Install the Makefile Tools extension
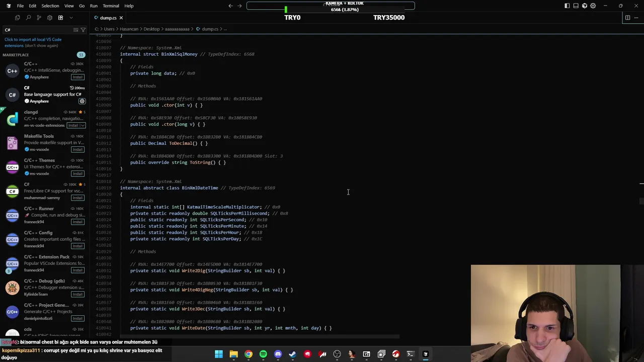This screenshot has height=362, width=644. click(x=77, y=149)
